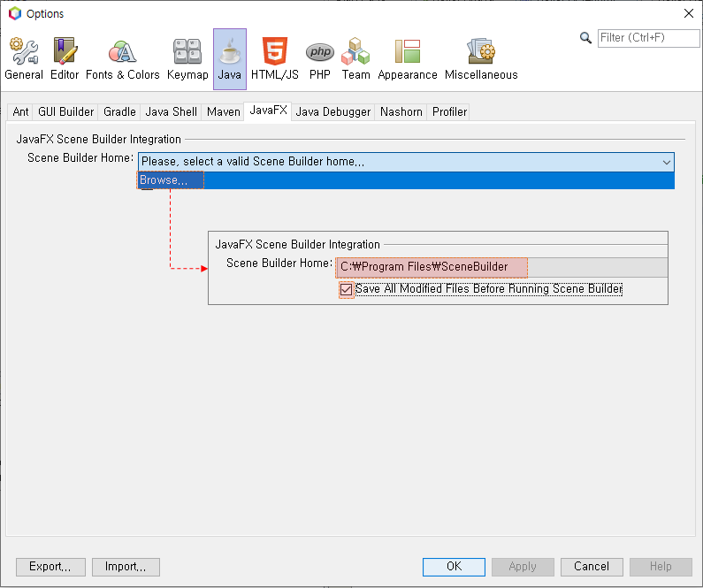Close the Options dialog window
The height and width of the screenshot is (588, 703).
(x=689, y=13)
